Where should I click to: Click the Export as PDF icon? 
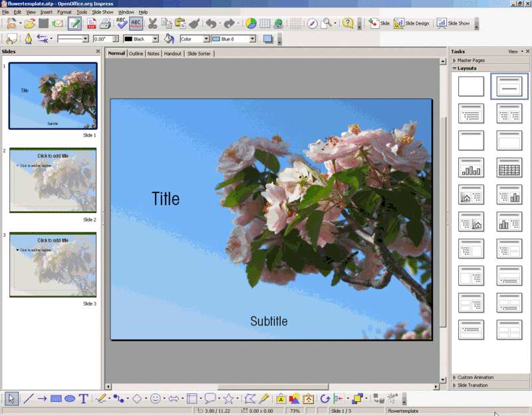pyautogui.click(x=91, y=23)
